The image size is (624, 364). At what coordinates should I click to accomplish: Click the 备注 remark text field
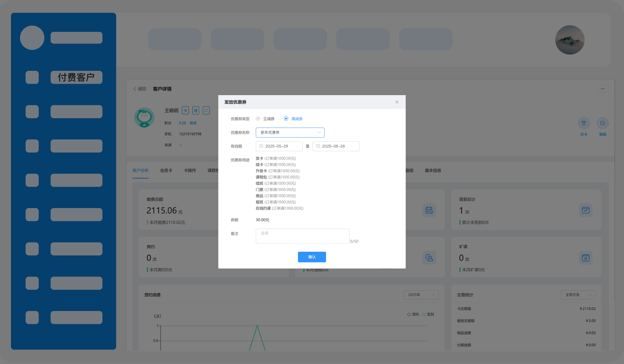click(x=302, y=236)
